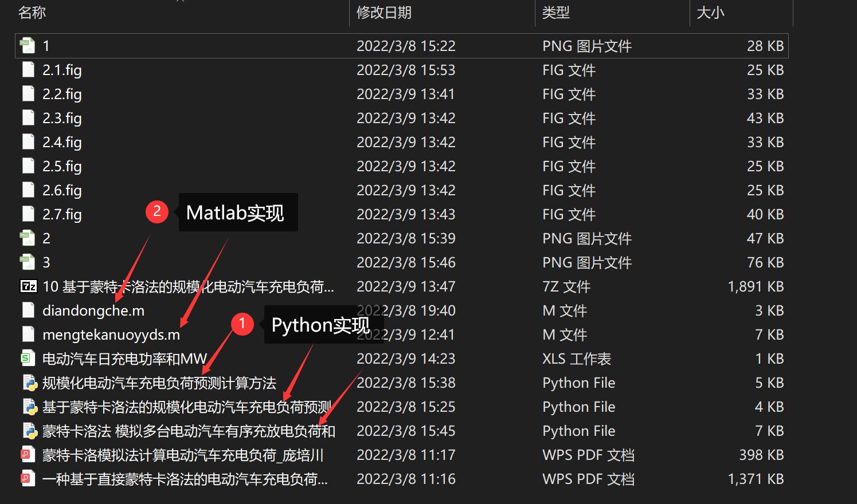
Task: Click the file icon of diandongche.m
Action: coord(27,310)
